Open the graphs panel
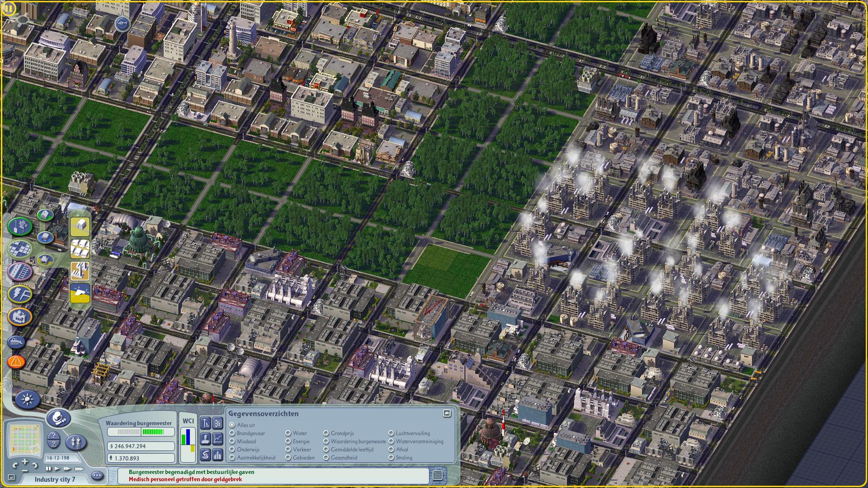868x488 pixels. [218, 438]
